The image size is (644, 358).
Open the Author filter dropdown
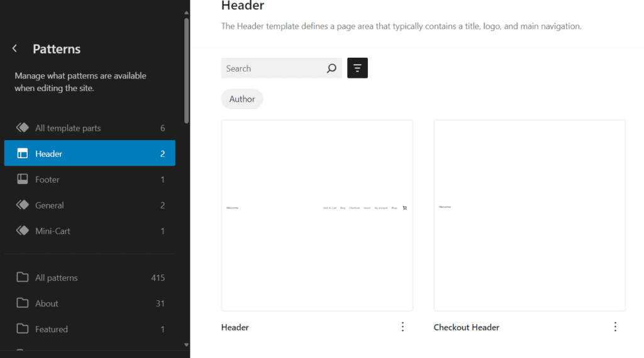[x=242, y=99]
